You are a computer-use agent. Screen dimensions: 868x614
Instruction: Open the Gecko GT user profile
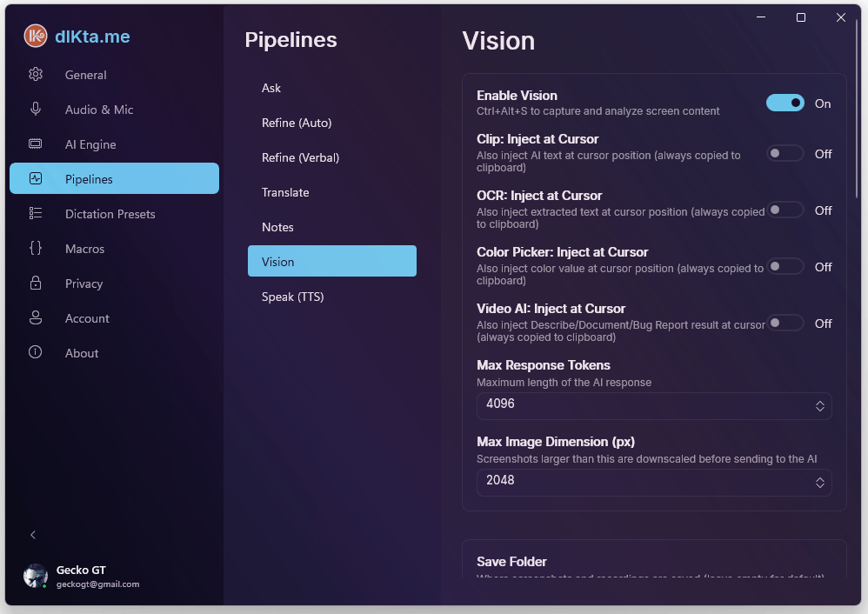pos(81,577)
